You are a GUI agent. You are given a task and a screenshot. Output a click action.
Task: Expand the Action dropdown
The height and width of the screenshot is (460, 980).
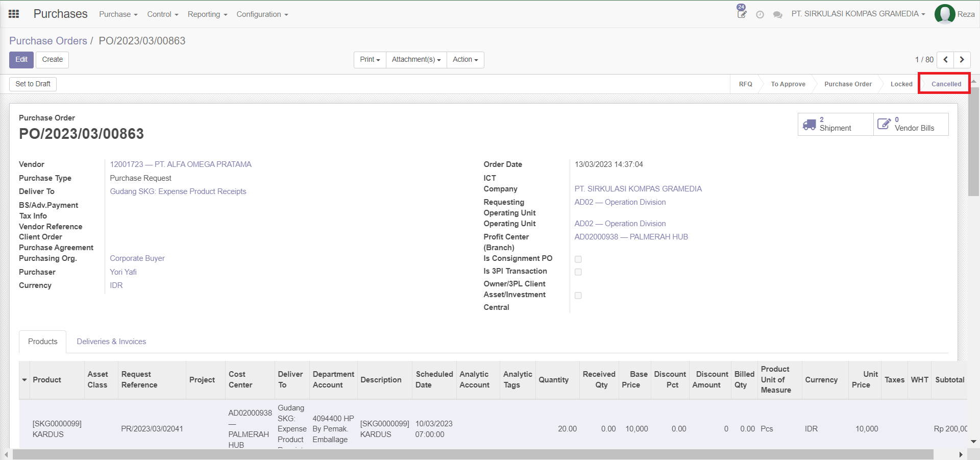[465, 60]
